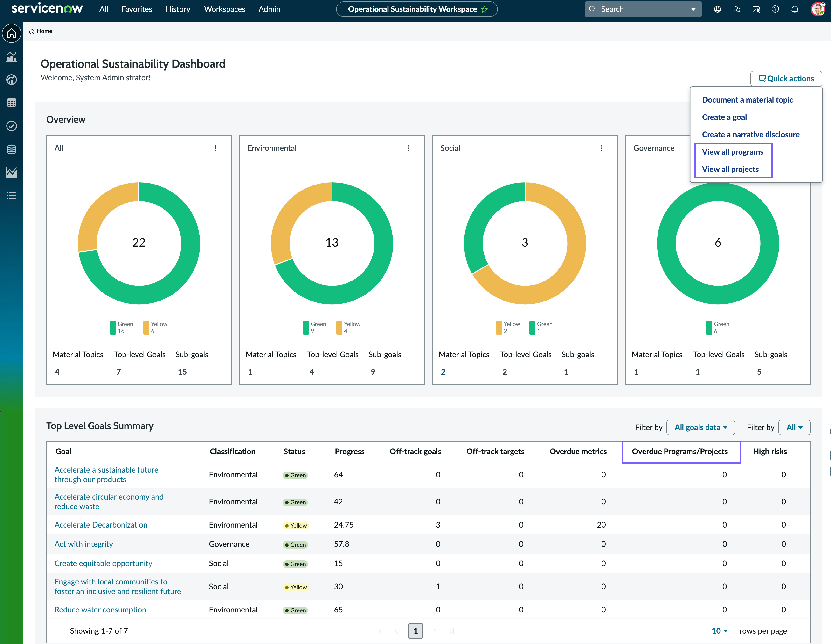The width and height of the screenshot is (831, 644).
Task: Open Act with integrity goal link
Action: pyautogui.click(x=84, y=544)
